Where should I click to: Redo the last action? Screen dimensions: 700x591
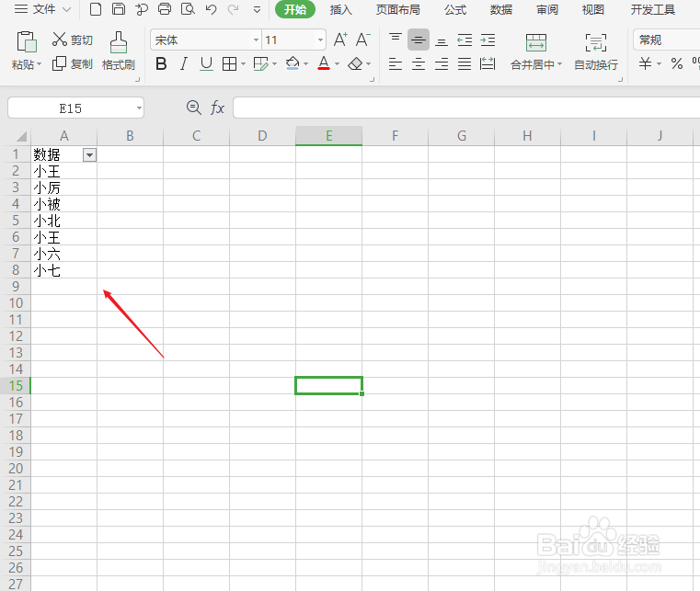[233, 9]
